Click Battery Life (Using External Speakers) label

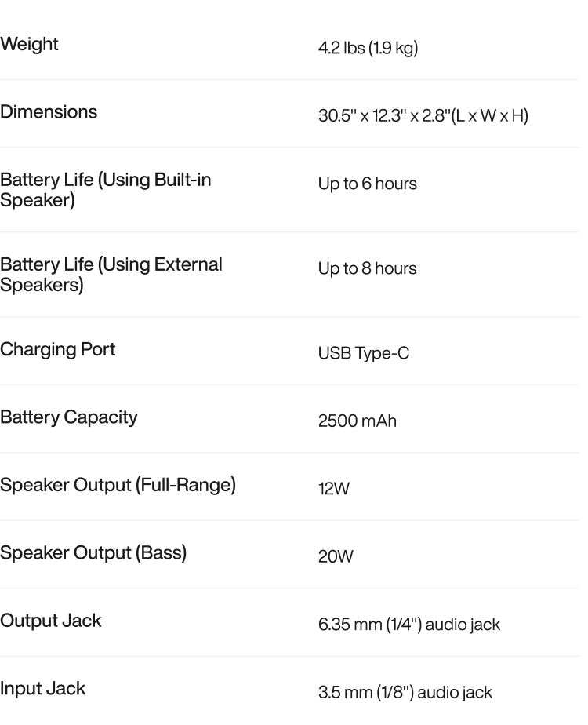[111, 274]
